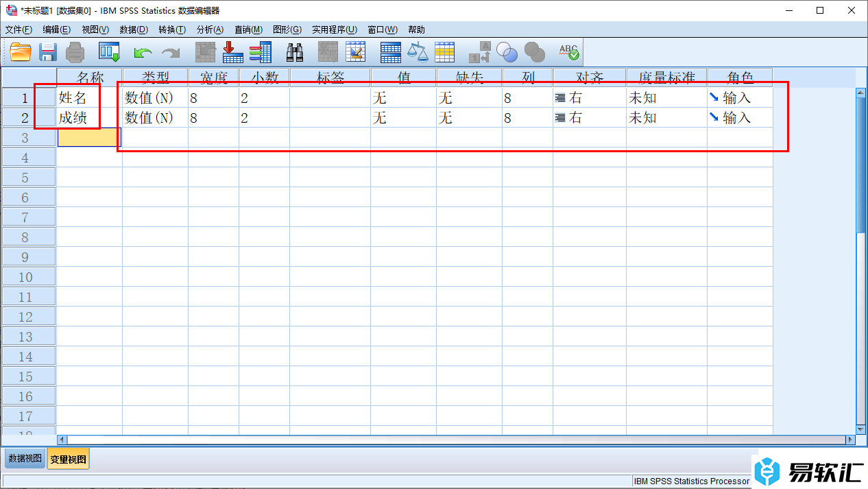
Task: Click the 输入 role cell in 成绩 row
Action: [x=740, y=118]
